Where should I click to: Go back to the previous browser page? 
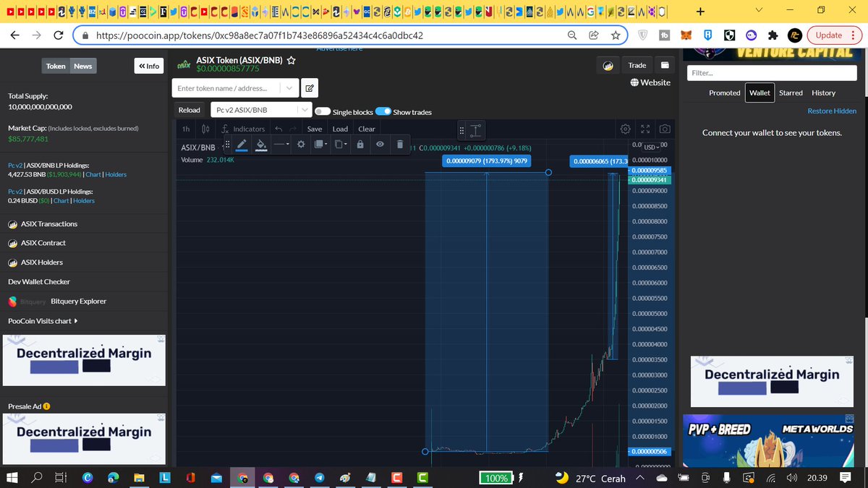coord(15,35)
